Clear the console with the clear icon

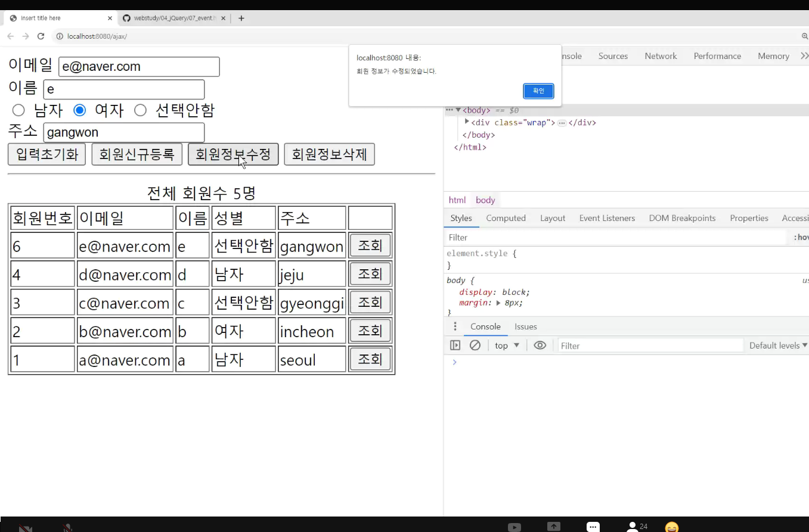[475, 346]
